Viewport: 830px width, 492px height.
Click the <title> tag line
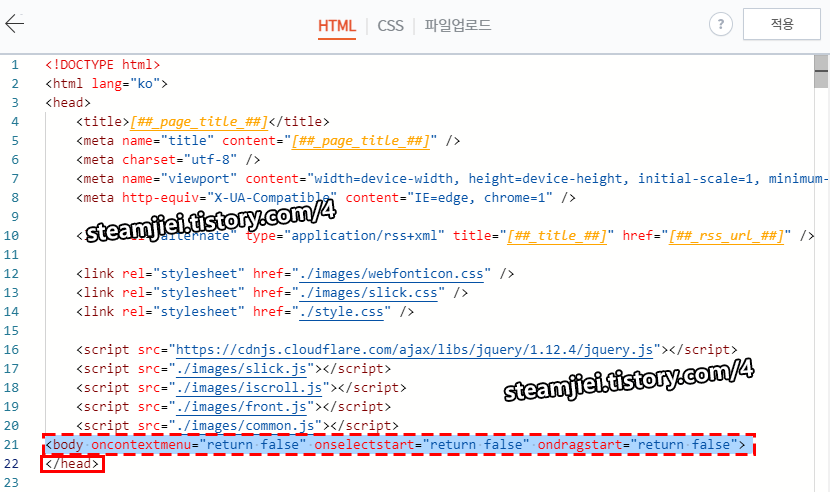pos(203,122)
